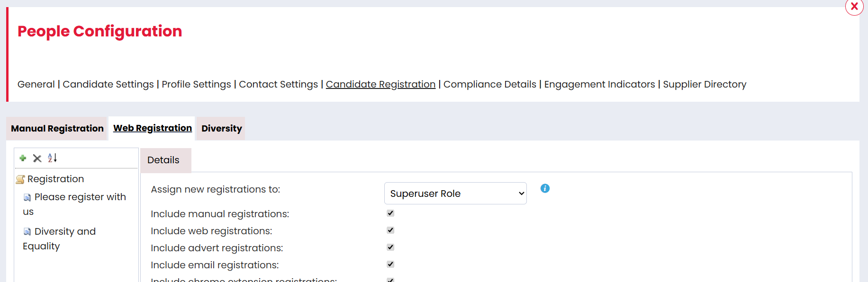Open Engagement Indicators section

pos(599,84)
